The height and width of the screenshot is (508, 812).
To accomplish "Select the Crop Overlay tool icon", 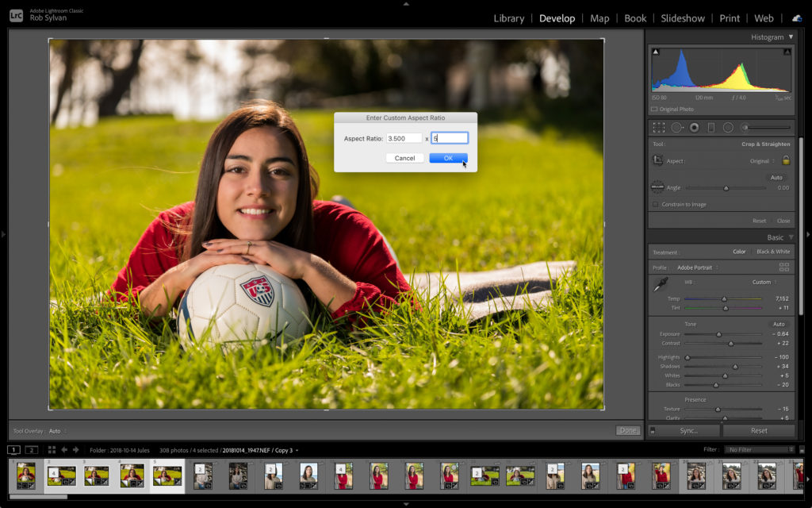I will pos(659,127).
